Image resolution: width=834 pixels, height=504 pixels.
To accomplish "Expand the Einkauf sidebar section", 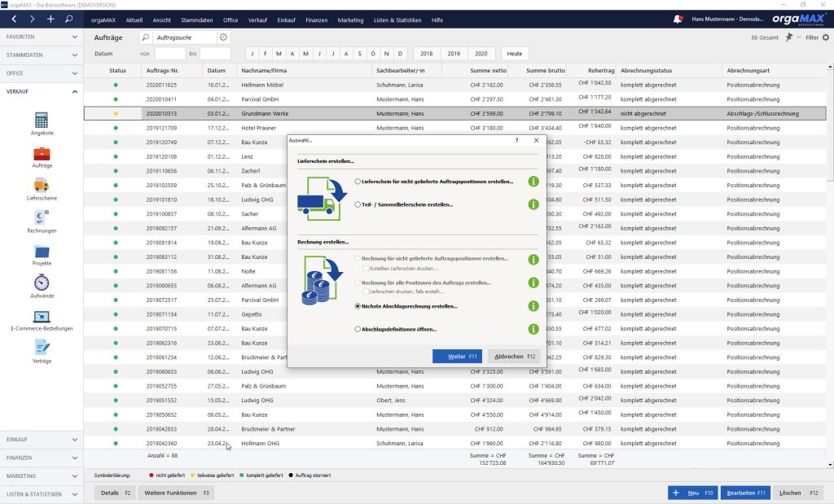I will click(x=42, y=440).
